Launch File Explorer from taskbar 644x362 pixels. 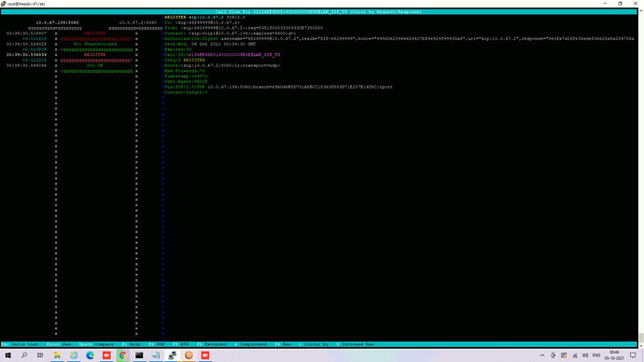click(57, 355)
